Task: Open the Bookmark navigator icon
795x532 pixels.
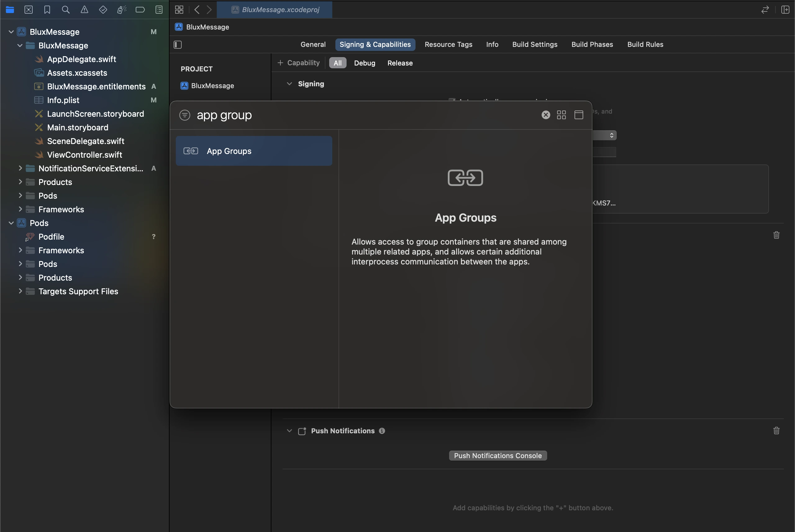Action: [47, 10]
